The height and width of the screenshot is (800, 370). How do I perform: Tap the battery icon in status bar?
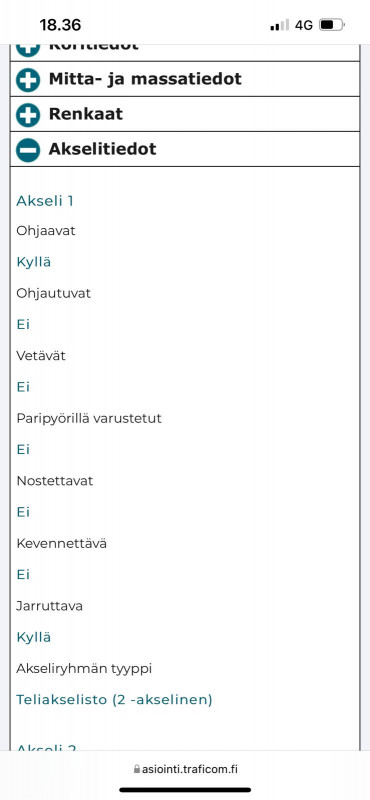pos(332,24)
